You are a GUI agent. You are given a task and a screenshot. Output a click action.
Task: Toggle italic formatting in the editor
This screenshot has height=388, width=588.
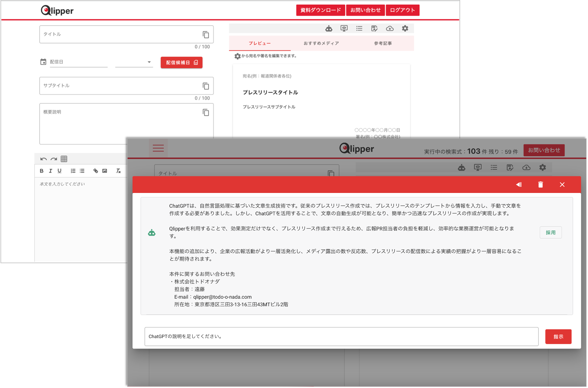(x=50, y=171)
